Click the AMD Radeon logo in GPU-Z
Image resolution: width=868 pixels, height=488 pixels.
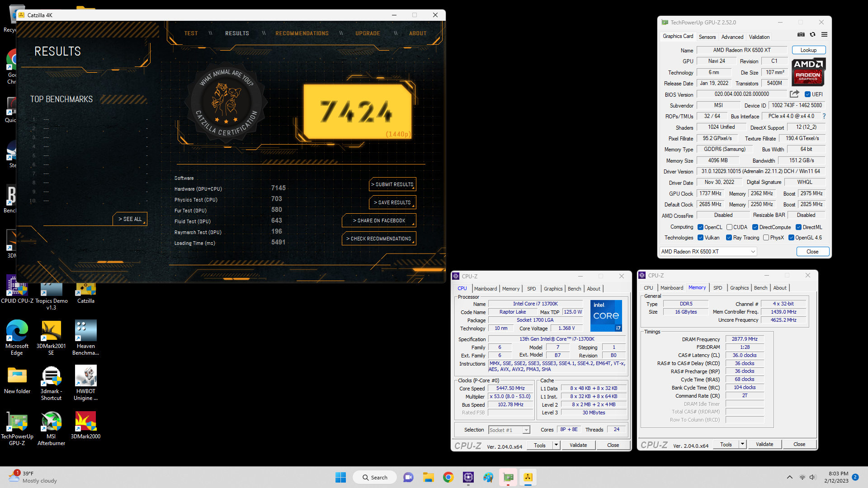(x=808, y=72)
